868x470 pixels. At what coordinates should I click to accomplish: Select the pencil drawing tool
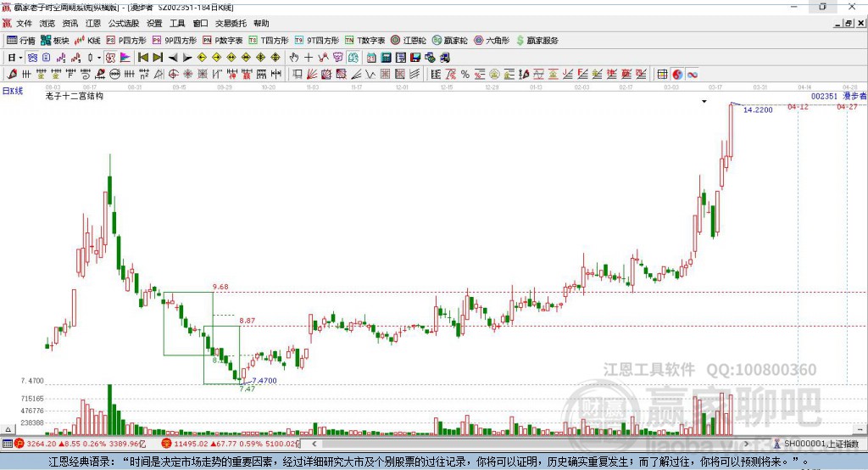point(12,75)
